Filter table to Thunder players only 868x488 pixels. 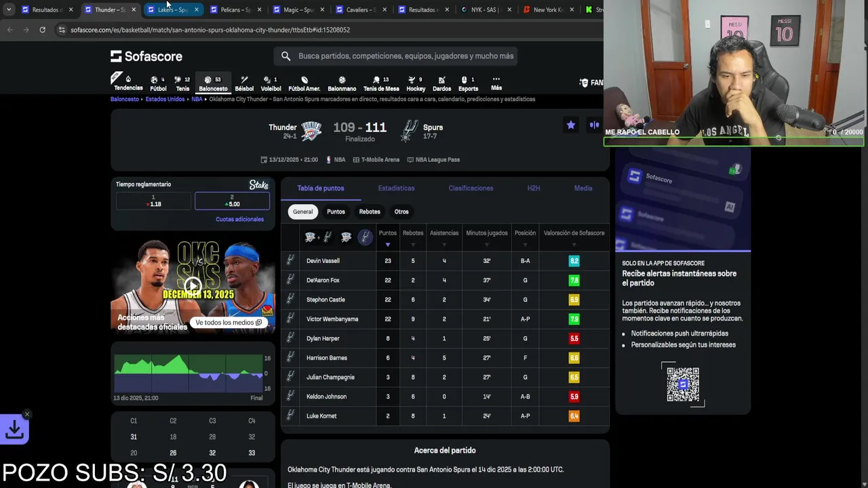[x=346, y=237]
